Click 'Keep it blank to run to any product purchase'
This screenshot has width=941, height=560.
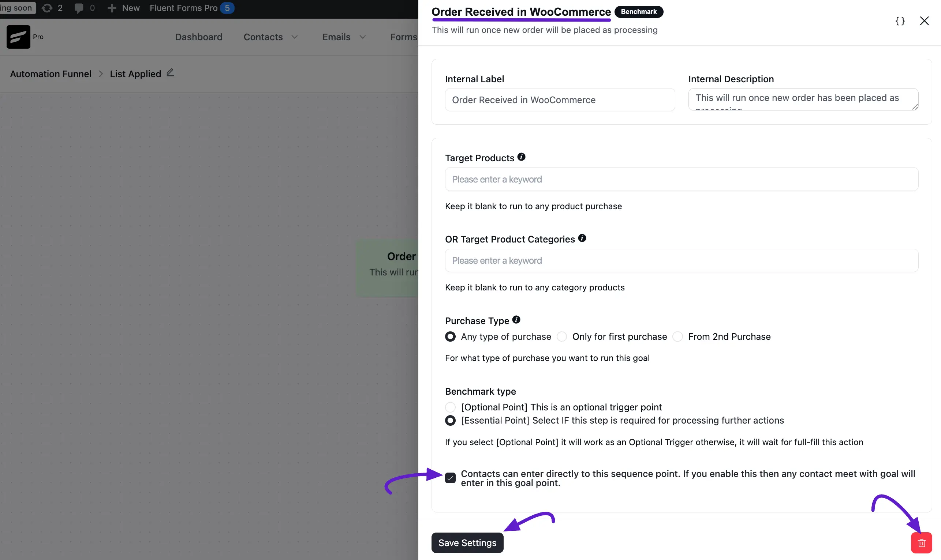533,206
